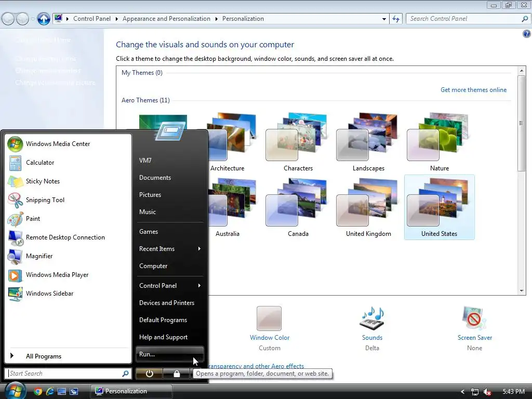The width and height of the screenshot is (532, 399).
Task: Click the user account picture tile
Action: point(170,130)
